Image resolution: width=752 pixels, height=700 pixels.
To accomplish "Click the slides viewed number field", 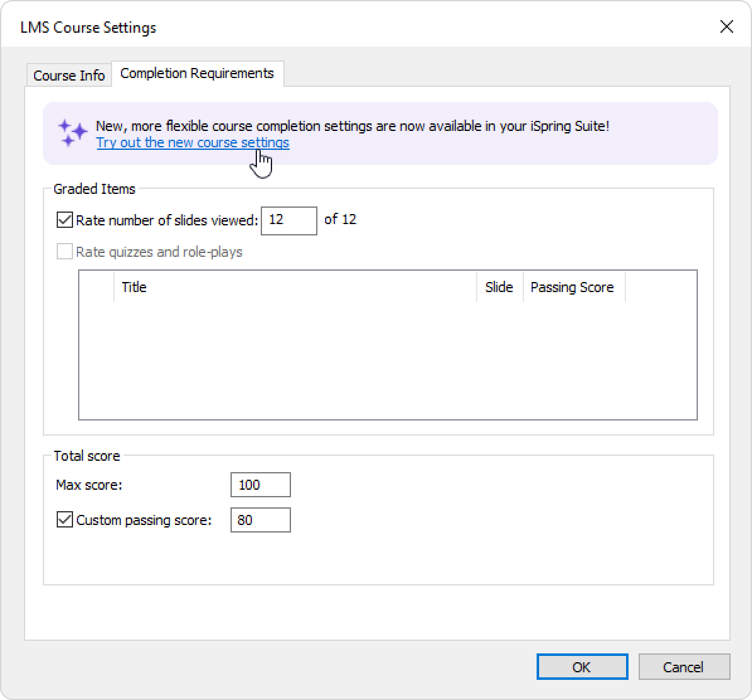I will [x=288, y=220].
